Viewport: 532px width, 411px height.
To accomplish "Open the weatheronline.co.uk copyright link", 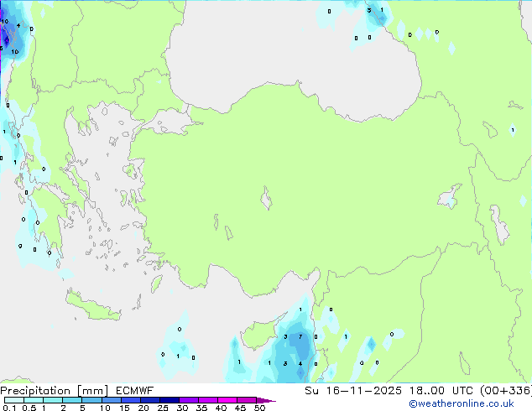I will 462,403.
